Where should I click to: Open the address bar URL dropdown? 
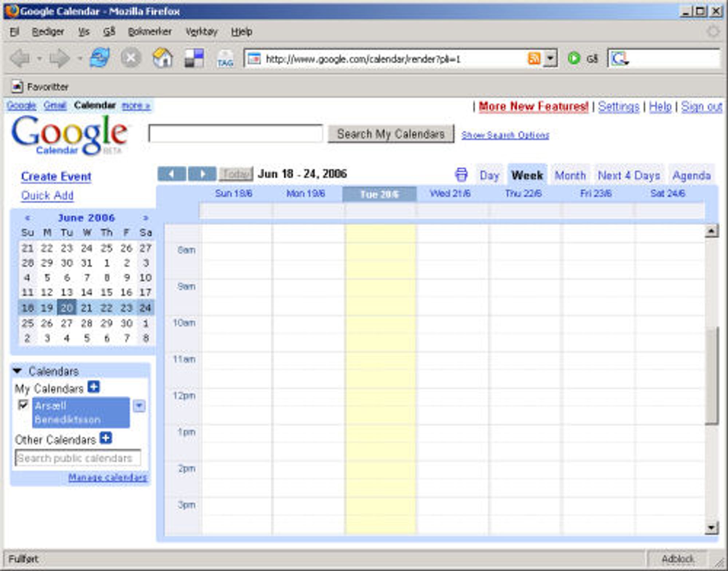click(x=550, y=58)
